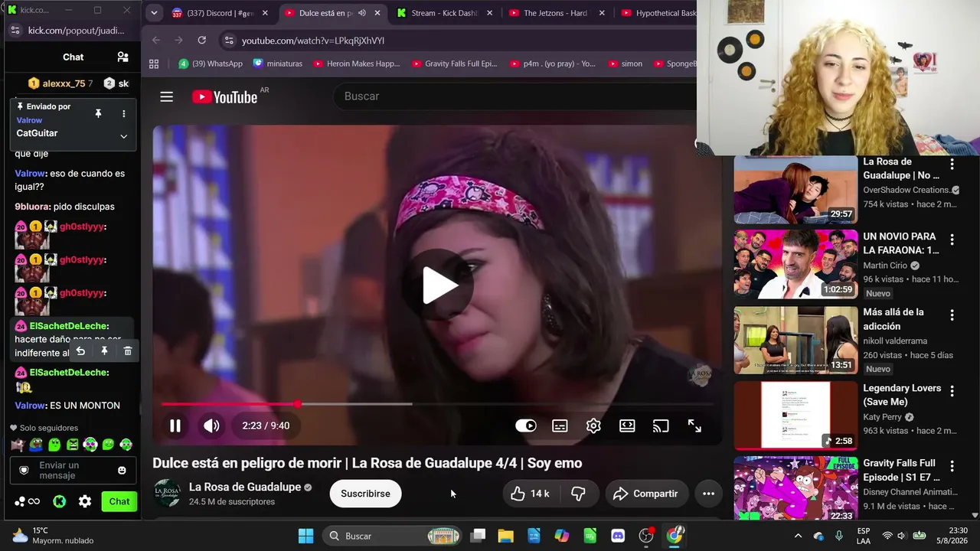Toggle YouTube autoplay switch

click(x=526, y=425)
